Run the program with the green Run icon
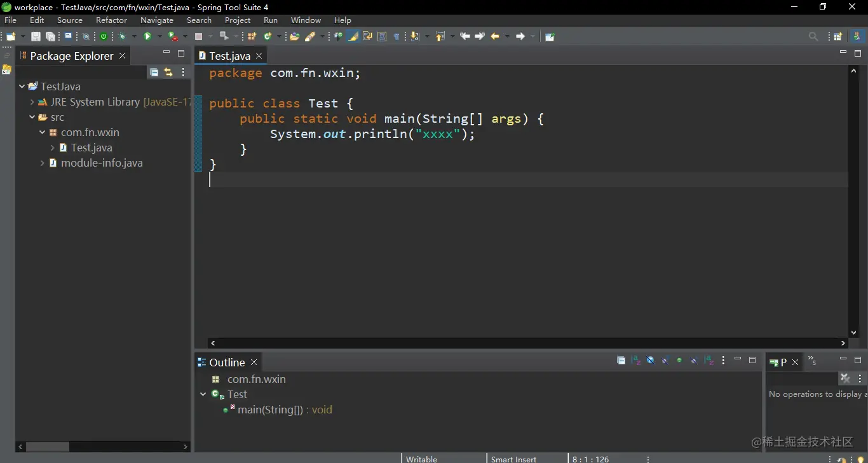The height and width of the screenshot is (463, 868). 147,37
